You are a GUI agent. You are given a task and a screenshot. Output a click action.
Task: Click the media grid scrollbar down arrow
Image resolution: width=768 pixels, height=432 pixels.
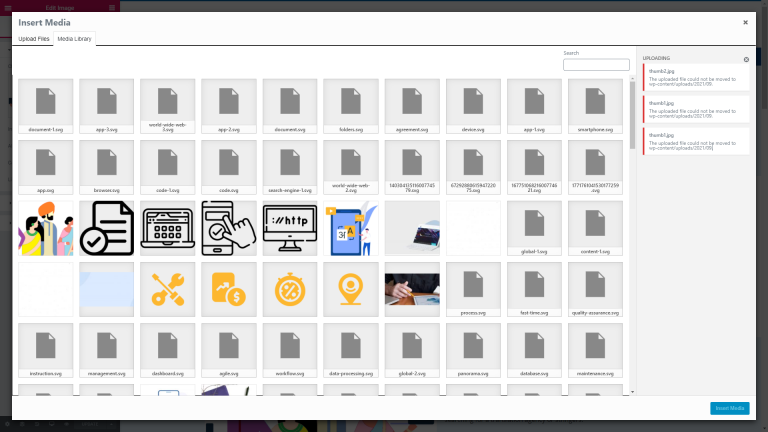pyautogui.click(x=632, y=392)
